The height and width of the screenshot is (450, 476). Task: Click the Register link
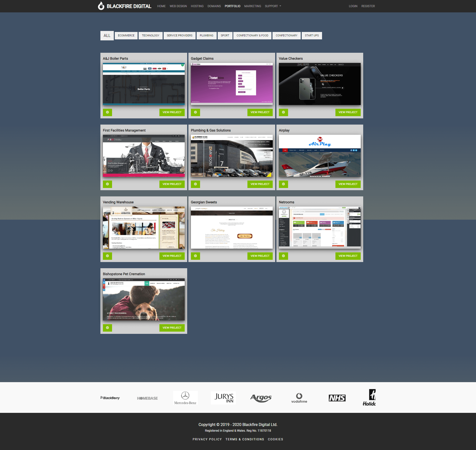point(368,6)
